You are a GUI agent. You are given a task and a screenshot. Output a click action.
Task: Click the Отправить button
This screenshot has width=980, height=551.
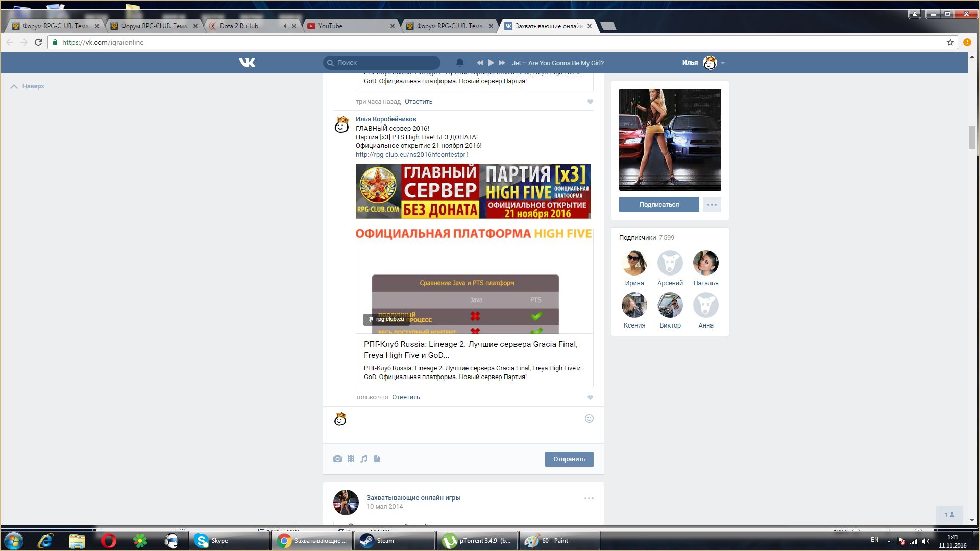[x=569, y=459]
